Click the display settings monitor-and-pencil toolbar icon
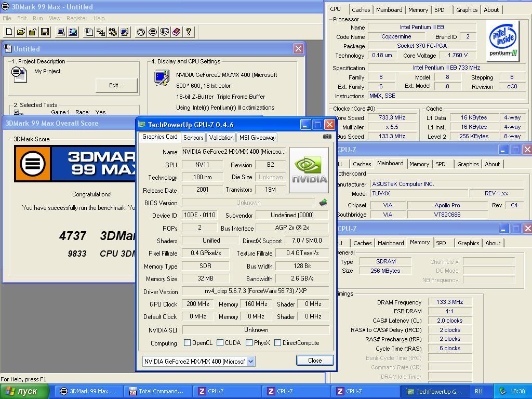 click(x=125, y=32)
